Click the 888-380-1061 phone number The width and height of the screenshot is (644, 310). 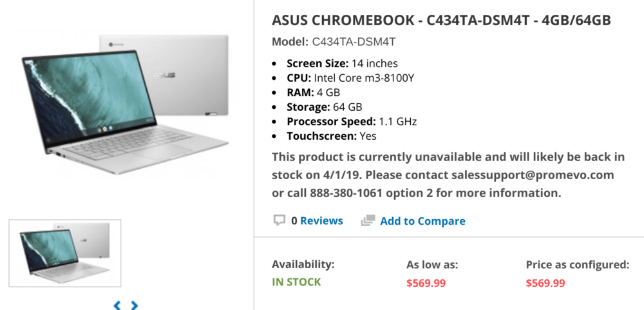(346, 193)
